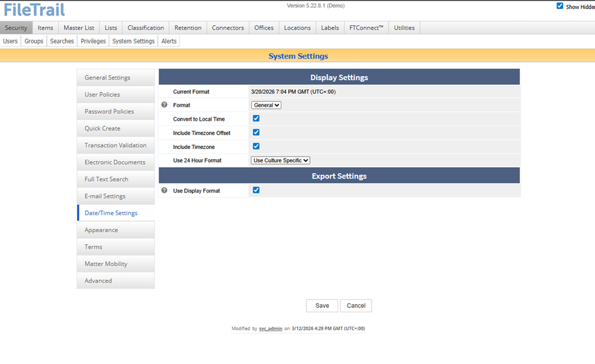Open the Connectors tab
The height and width of the screenshot is (364, 595).
pyautogui.click(x=228, y=27)
